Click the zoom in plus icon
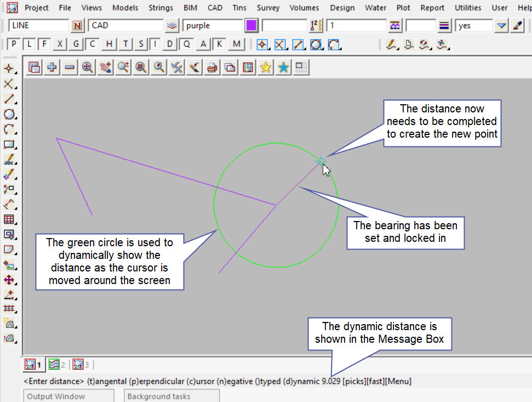 [x=52, y=67]
